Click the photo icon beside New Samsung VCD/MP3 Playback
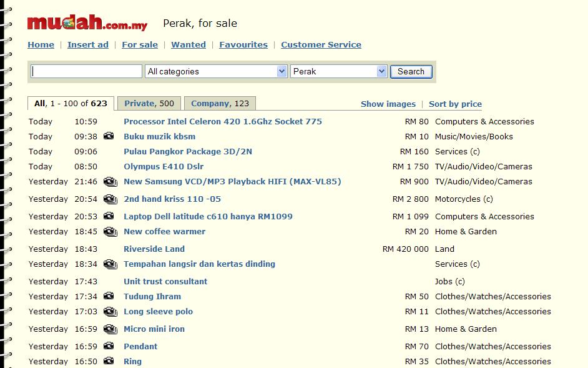The width and height of the screenshot is (588, 368). [110, 181]
